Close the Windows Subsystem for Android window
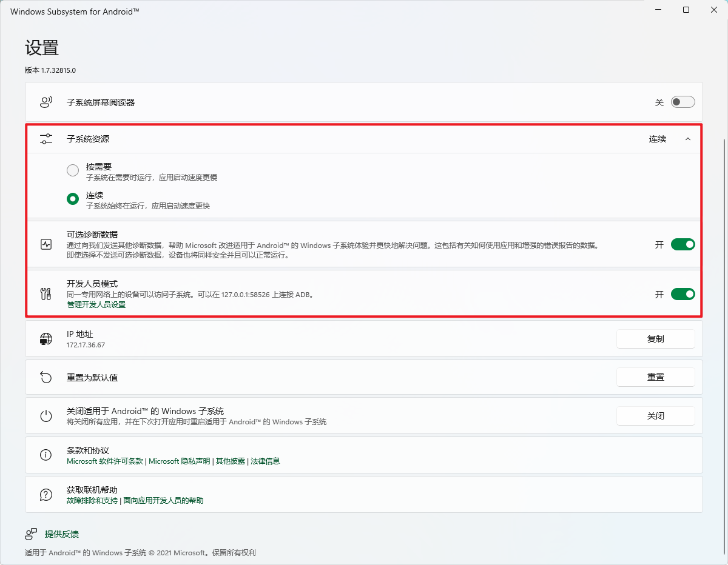 tap(714, 10)
